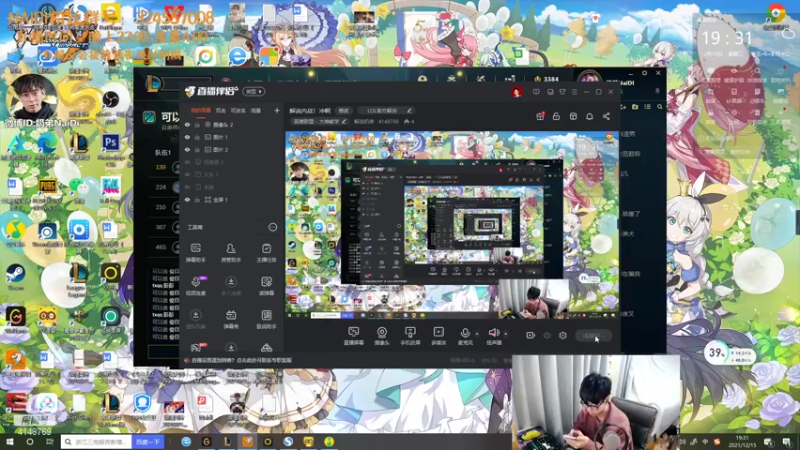The width and height of the screenshot is (800, 450).
Task: Edit the 英雄联盟 category pencil icon
Action: point(344,121)
